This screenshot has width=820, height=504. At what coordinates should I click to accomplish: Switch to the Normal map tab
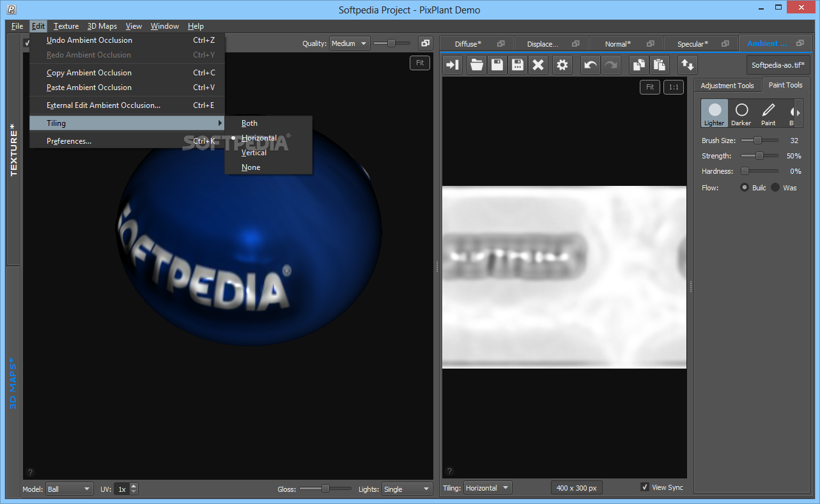click(617, 44)
